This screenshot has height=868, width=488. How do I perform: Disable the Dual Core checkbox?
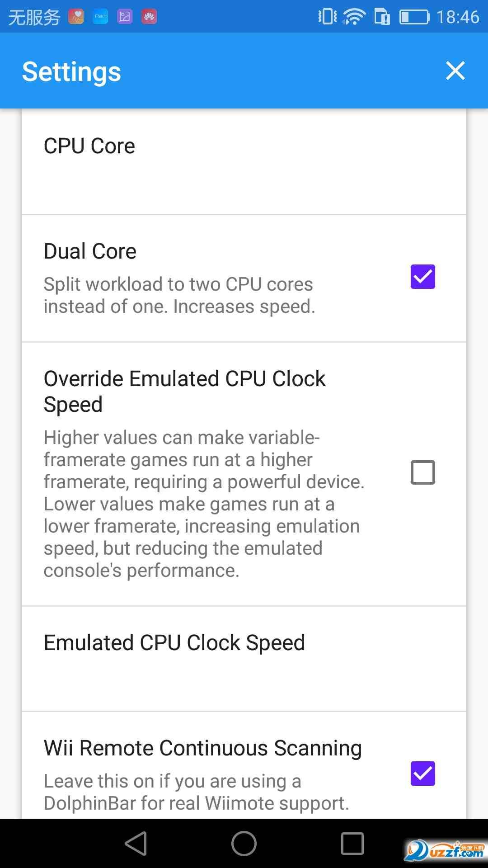[x=422, y=277]
